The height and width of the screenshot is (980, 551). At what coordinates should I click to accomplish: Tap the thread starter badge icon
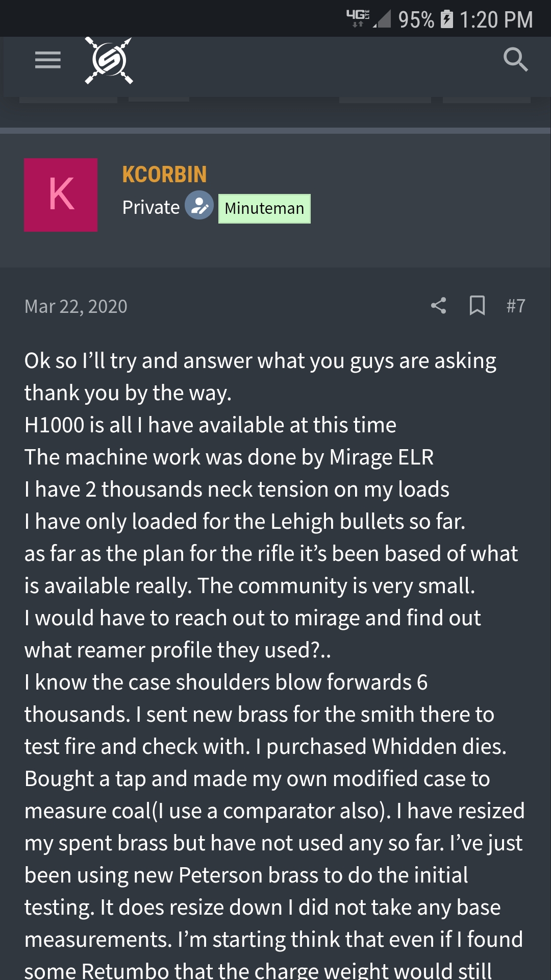[199, 206]
